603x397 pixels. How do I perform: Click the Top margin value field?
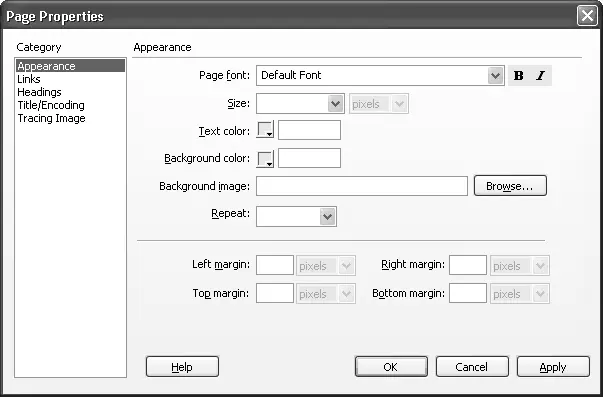tap(275, 293)
